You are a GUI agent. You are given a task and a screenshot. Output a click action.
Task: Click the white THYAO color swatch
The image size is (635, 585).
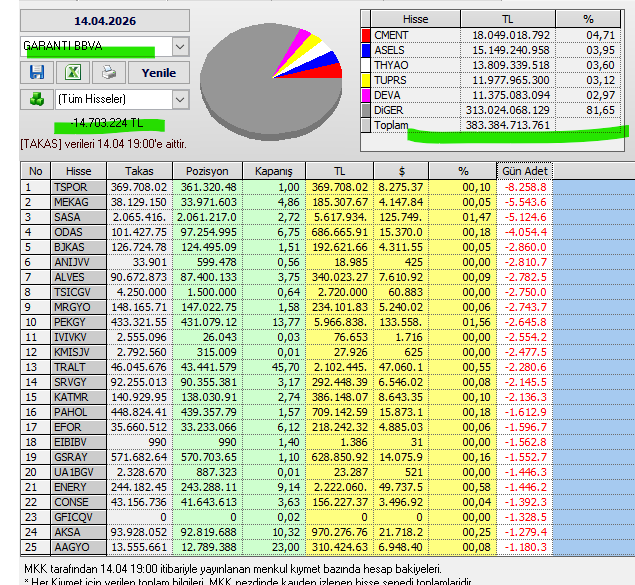point(366,65)
